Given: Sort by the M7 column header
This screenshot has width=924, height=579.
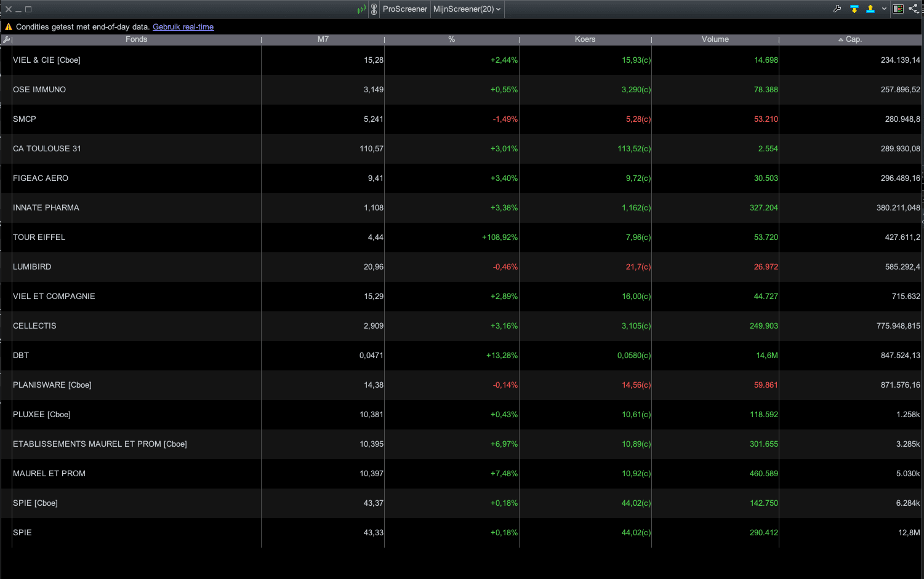Looking at the screenshot, I should click(323, 39).
